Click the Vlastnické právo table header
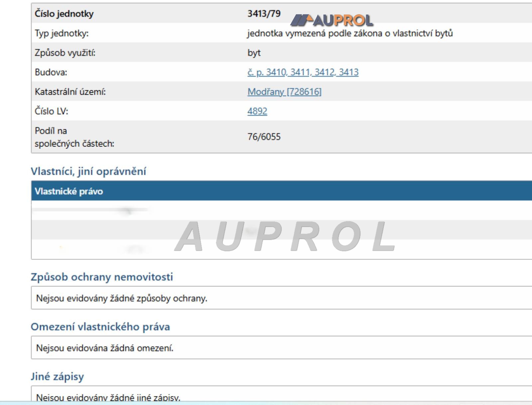532x405 pixels. (69, 191)
